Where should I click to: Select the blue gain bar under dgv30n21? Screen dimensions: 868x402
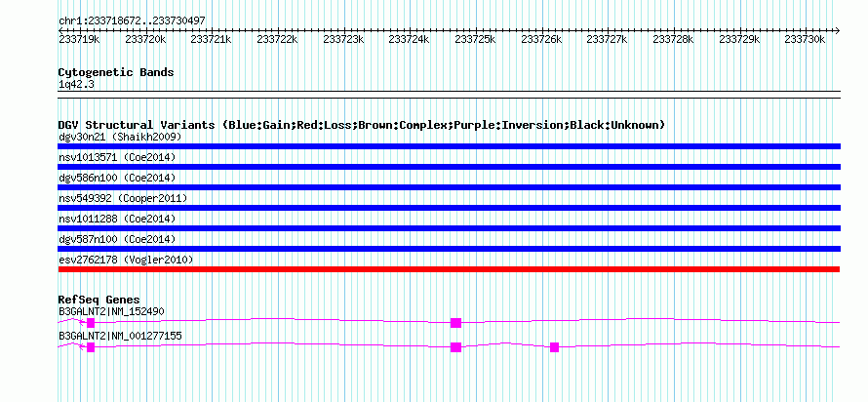coord(449,146)
